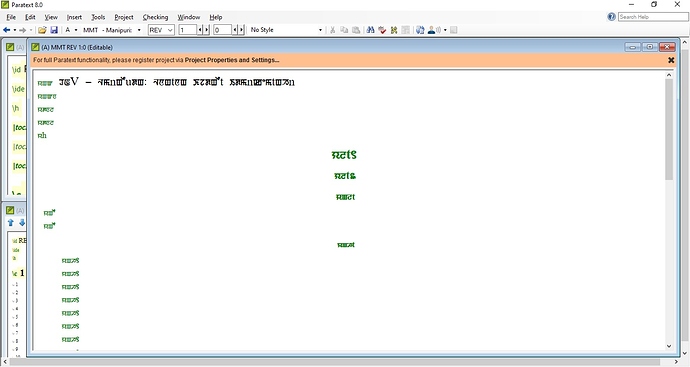
Task: Dismiss the orange registration banner
Action: pyautogui.click(x=671, y=60)
